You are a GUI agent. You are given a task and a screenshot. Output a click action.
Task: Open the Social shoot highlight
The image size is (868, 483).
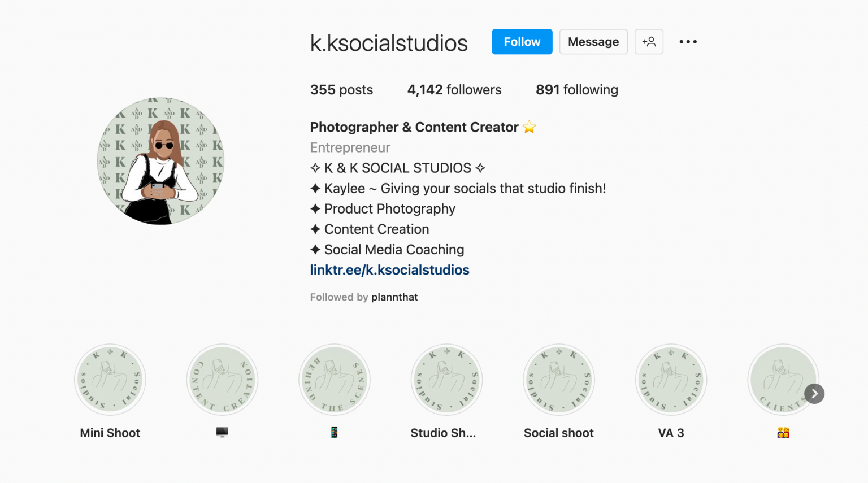coord(558,380)
